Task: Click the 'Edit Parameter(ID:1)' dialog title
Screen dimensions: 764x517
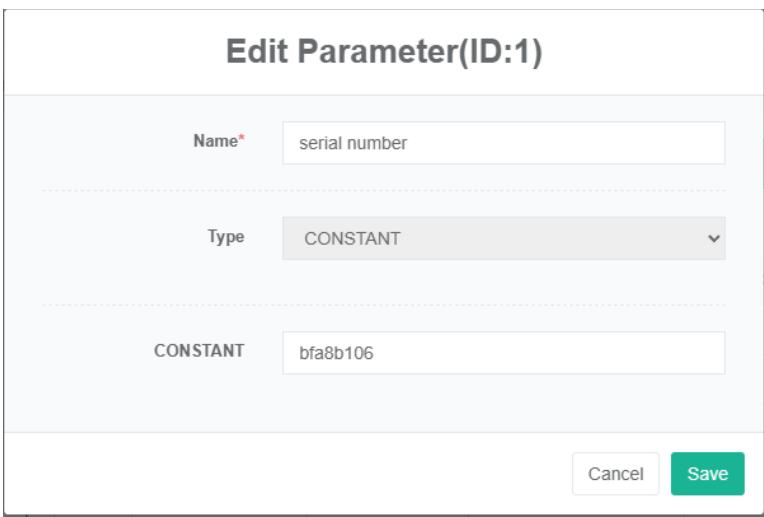Action: pyautogui.click(x=382, y=54)
